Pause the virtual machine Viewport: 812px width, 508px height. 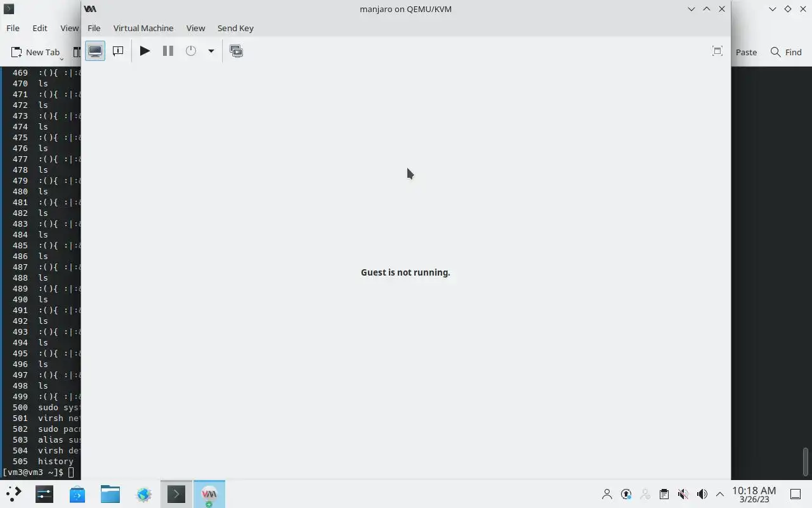pyautogui.click(x=168, y=51)
